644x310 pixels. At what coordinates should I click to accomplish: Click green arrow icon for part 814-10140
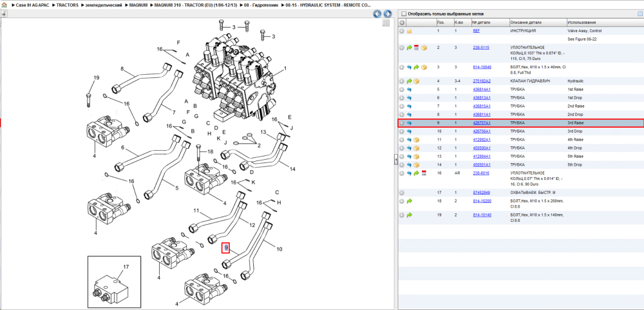(x=409, y=215)
